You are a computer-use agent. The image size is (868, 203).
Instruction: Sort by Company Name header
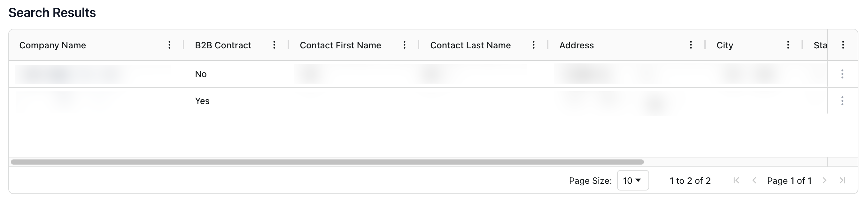click(x=52, y=45)
